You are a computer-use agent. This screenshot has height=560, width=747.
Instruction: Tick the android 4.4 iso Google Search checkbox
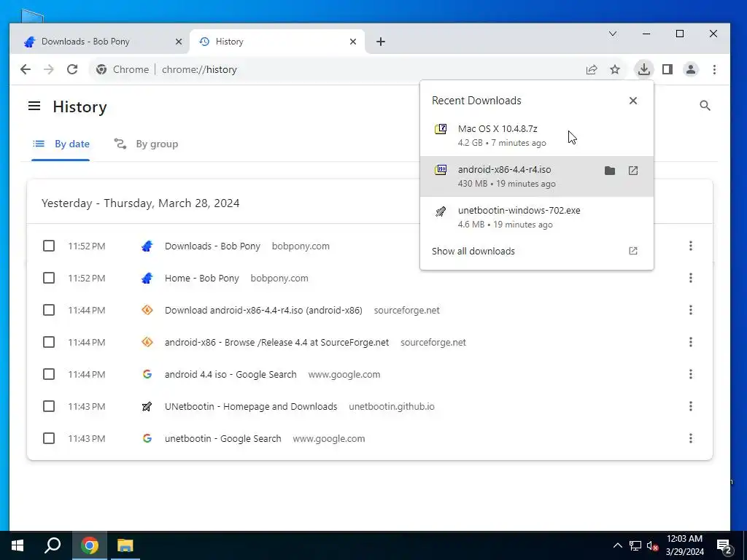pyautogui.click(x=49, y=374)
